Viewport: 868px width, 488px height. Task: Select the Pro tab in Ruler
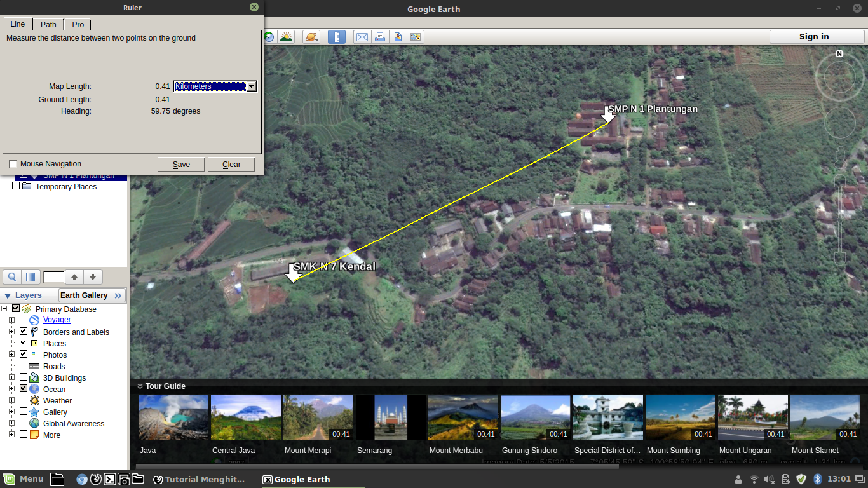click(78, 24)
